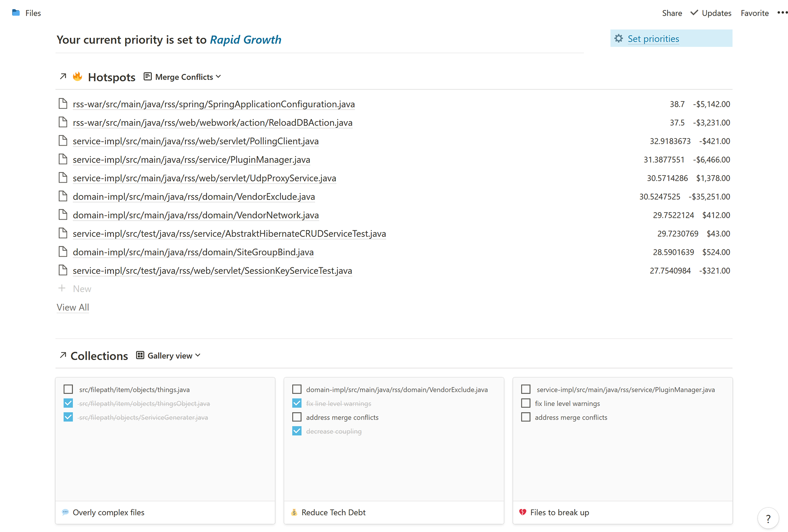
Task: Click the file icon for PluginManager.java hotspot
Action: (63, 159)
